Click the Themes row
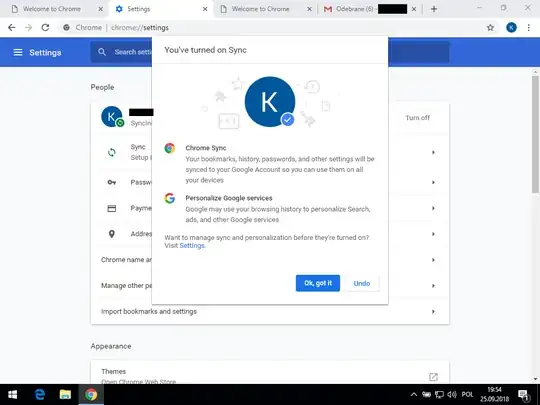 point(270,373)
